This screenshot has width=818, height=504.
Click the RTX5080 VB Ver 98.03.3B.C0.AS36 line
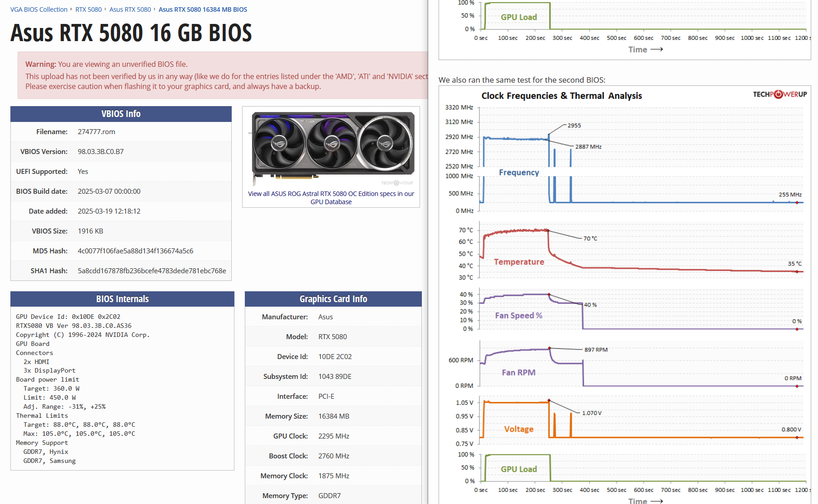74,326
